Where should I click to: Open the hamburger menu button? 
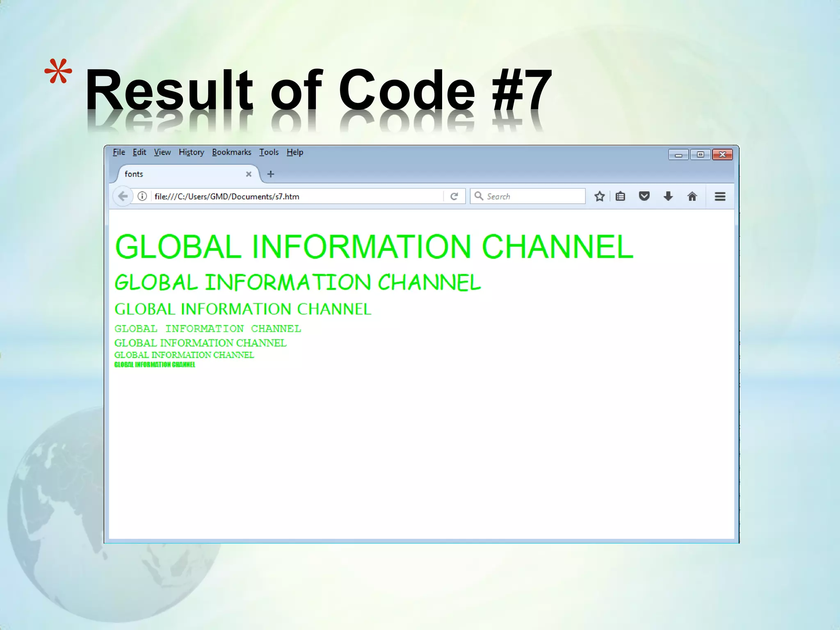click(x=720, y=196)
